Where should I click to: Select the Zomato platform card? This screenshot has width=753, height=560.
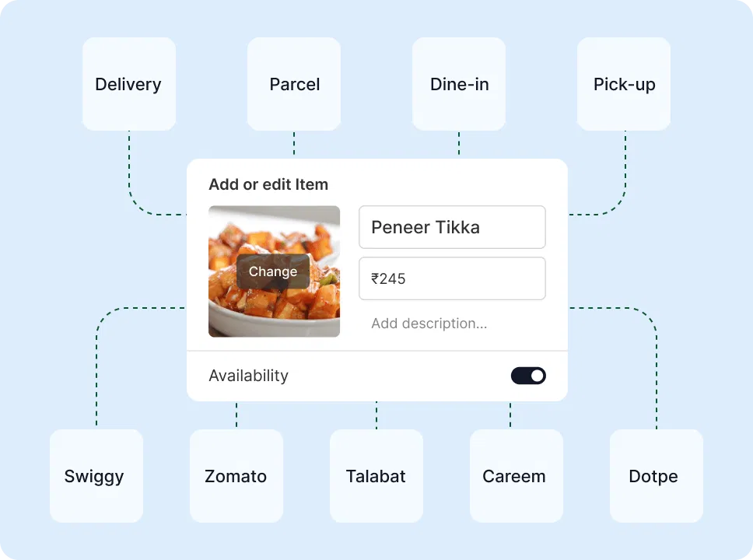click(236, 476)
